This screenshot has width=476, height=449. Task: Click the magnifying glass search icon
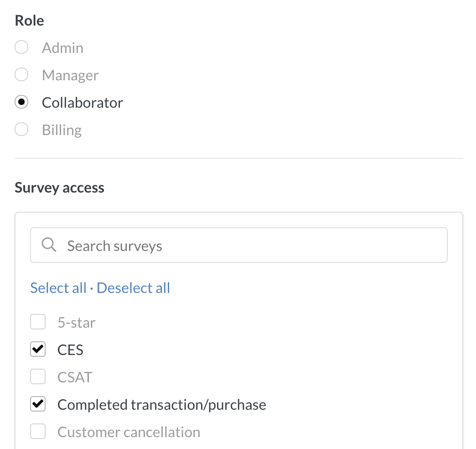(49, 245)
